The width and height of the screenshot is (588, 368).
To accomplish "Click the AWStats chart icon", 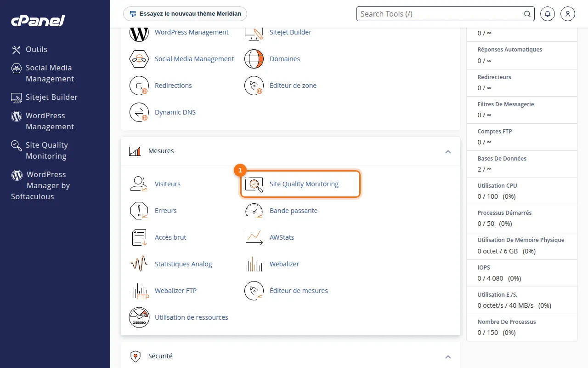I will coord(254,237).
